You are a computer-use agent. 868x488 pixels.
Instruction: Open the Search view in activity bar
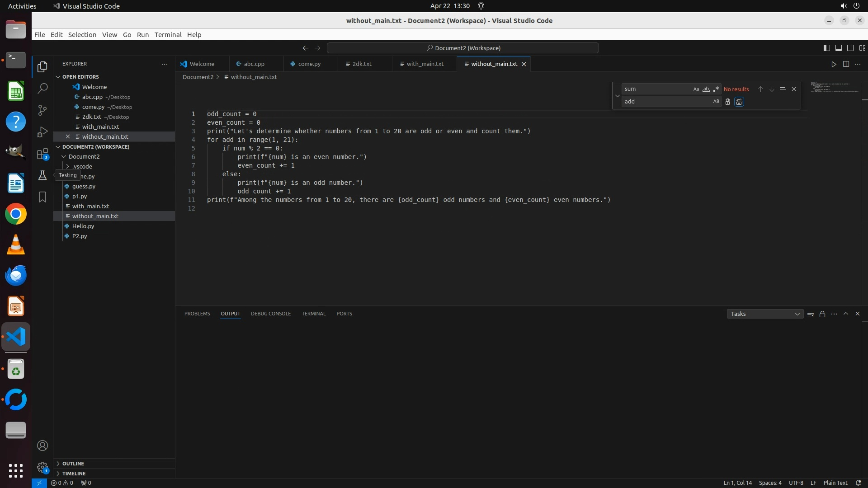[42, 88]
